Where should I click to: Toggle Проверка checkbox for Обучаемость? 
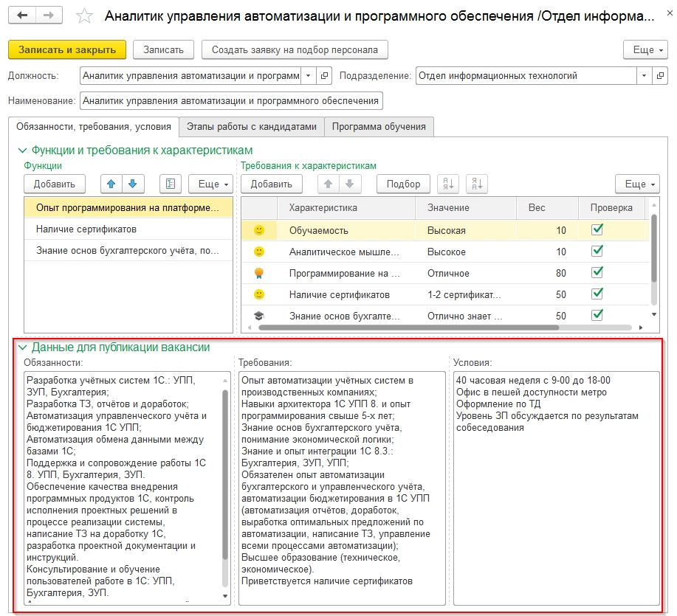[x=597, y=229]
